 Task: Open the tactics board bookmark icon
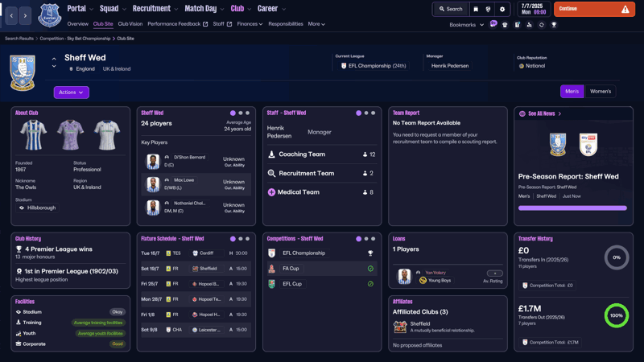[517, 25]
